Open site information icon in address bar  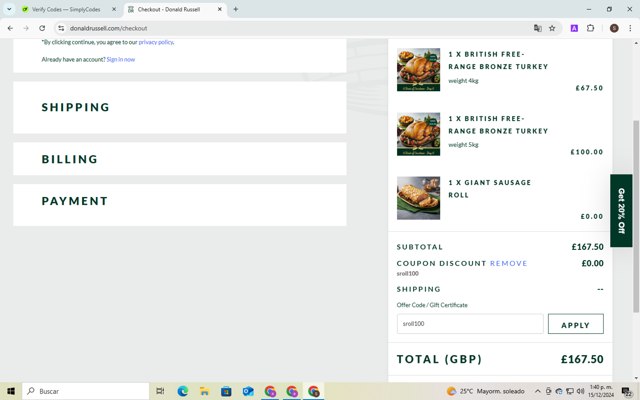pos(61,28)
